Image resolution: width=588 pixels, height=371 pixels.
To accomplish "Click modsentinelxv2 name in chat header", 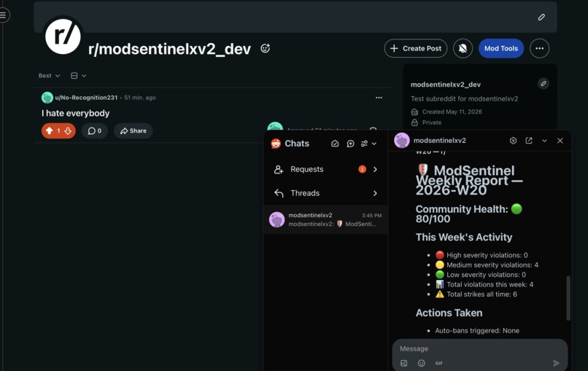I will point(439,141).
